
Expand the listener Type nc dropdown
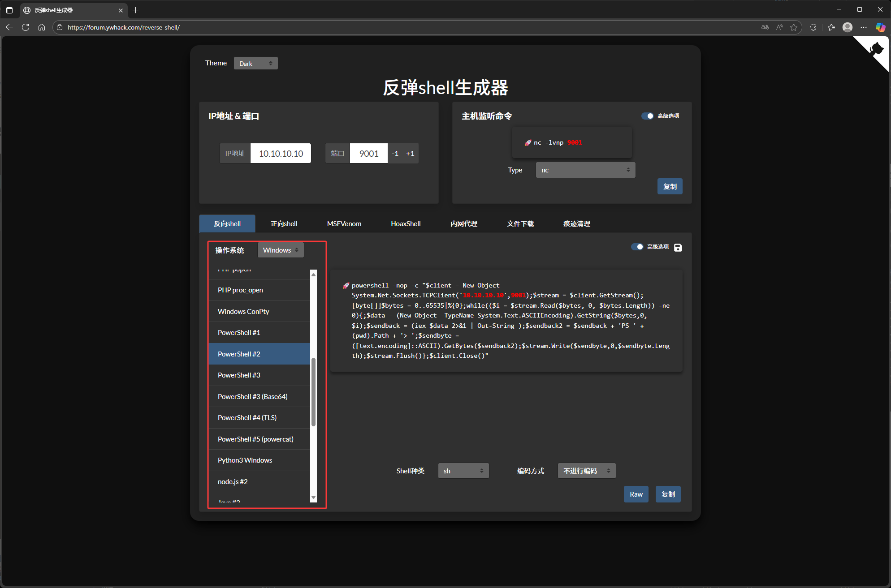pyautogui.click(x=585, y=170)
